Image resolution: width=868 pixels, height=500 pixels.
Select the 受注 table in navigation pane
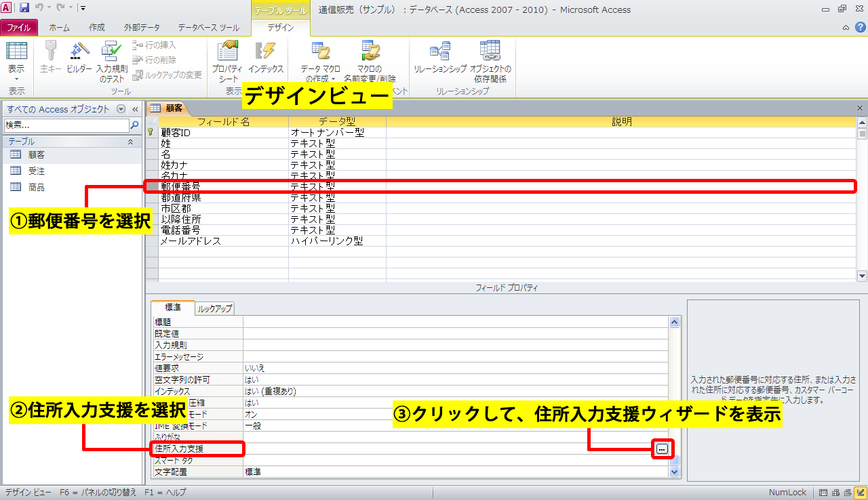(37, 171)
